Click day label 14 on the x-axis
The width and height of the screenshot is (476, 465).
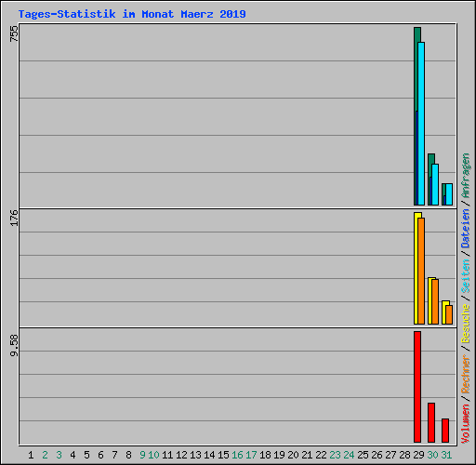coord(209,455)
